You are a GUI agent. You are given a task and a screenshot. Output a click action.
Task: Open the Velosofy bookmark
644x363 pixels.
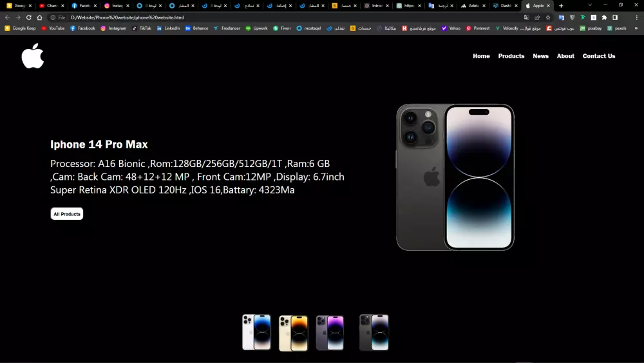click(507, 28)
